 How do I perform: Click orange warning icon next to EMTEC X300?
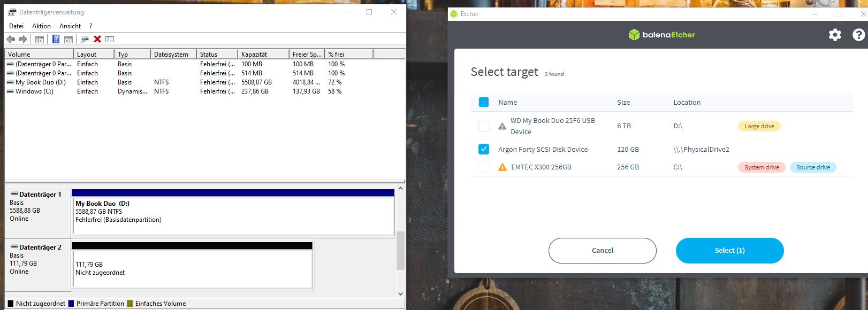pos(502,167)
